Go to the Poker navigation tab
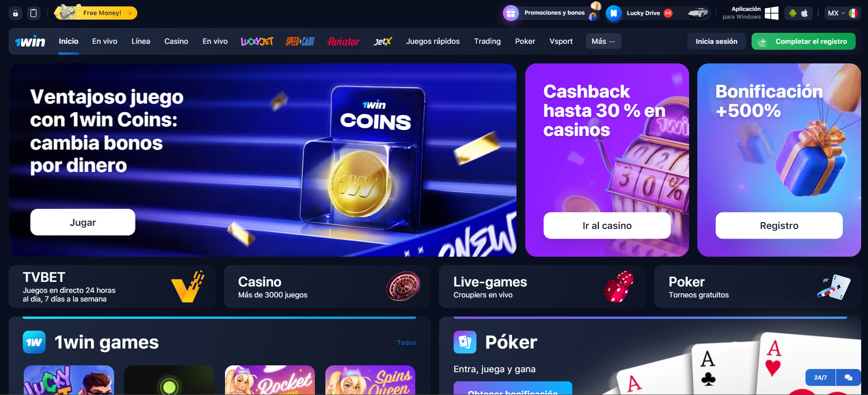Screen dimensions: 868x395 525,41
